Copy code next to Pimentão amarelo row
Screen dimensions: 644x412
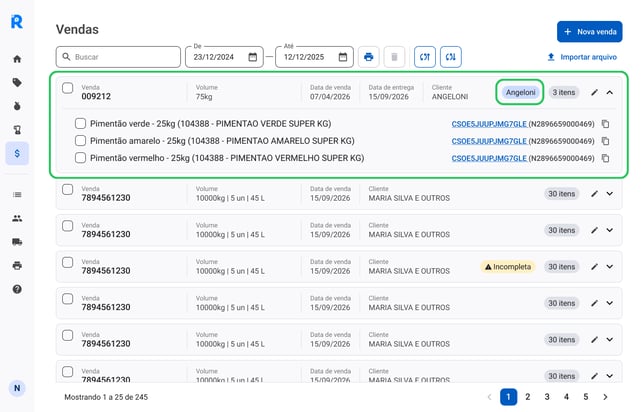point(605,141)
